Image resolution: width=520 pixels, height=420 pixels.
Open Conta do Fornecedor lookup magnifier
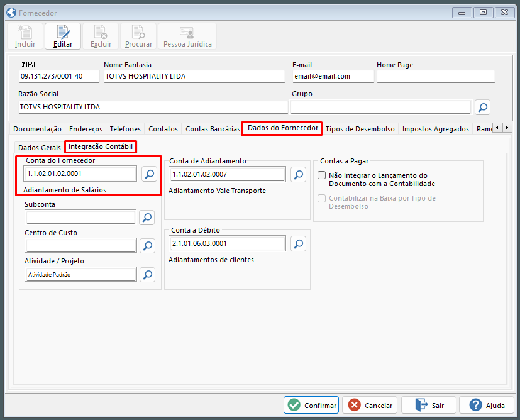(149, 174)
